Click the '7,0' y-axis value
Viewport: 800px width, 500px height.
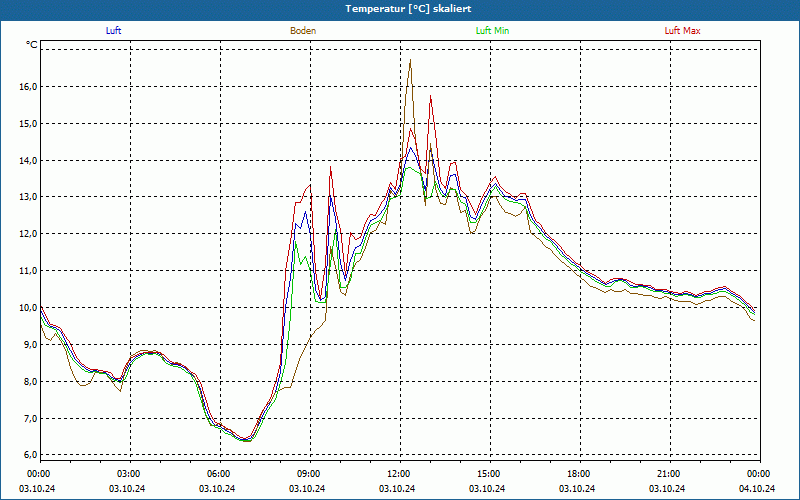31,418
